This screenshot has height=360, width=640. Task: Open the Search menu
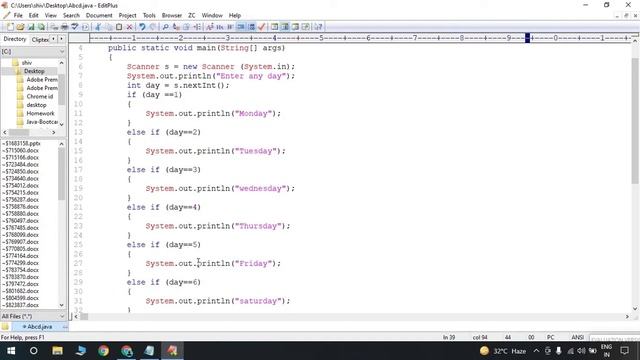pos(71,16)
